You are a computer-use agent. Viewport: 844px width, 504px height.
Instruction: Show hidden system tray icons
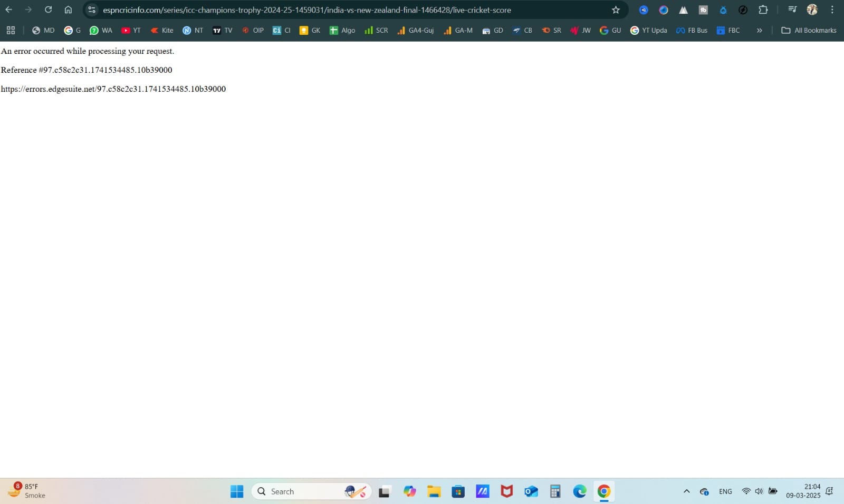point(686,491)
